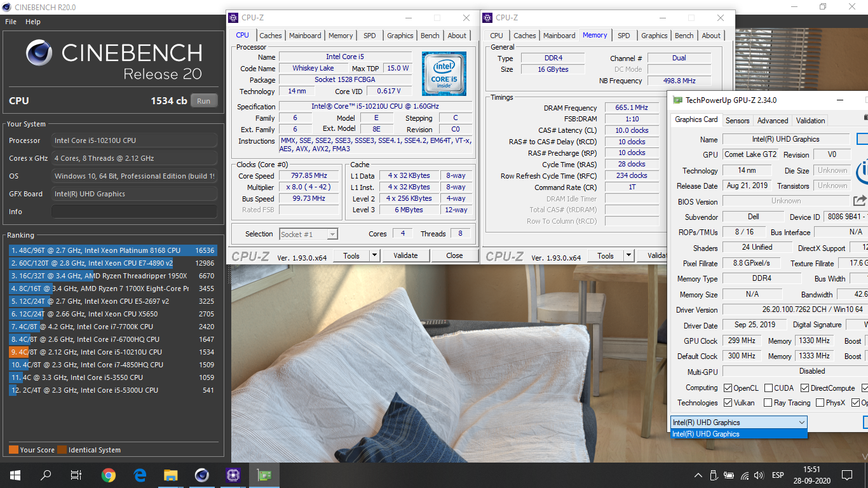
Task: Click the DRAM Frequency value 665.1 MHz
Action: [632, 108]
